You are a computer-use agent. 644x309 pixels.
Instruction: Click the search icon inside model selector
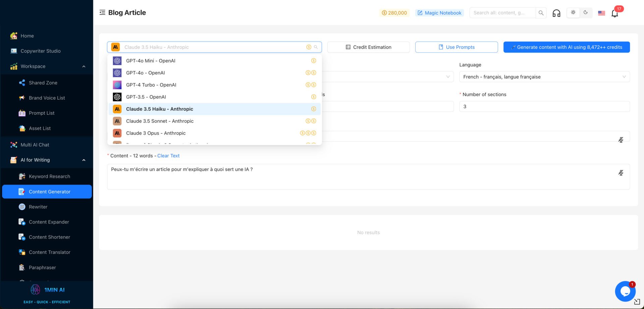[316, 47]
